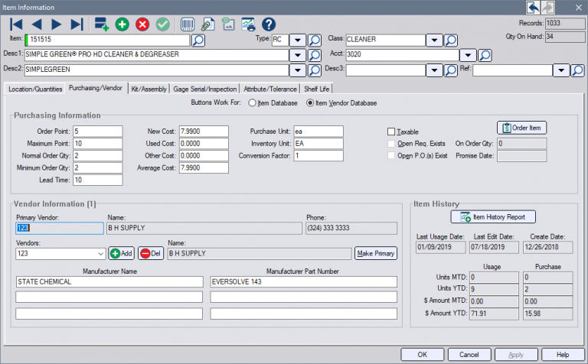Search items with the Item lookup magnifier
The height and width of the screenshot is (364, 588).
click(x=198, y=40)
